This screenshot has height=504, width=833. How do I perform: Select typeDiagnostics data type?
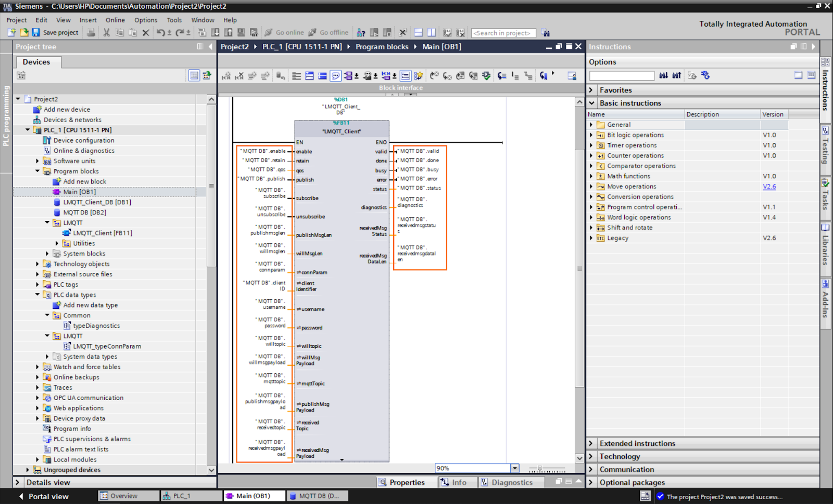pyautogui.click(x=96, y=326)
